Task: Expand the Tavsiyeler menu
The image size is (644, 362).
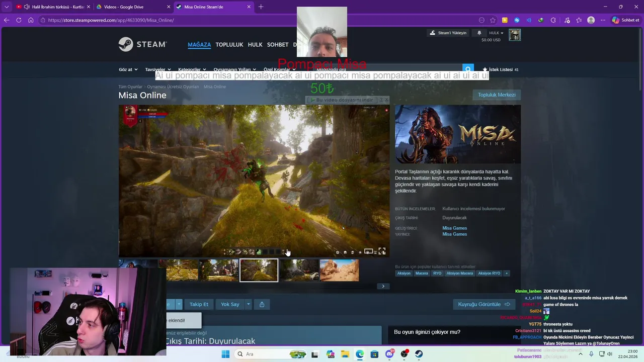Action: point(158,69)
